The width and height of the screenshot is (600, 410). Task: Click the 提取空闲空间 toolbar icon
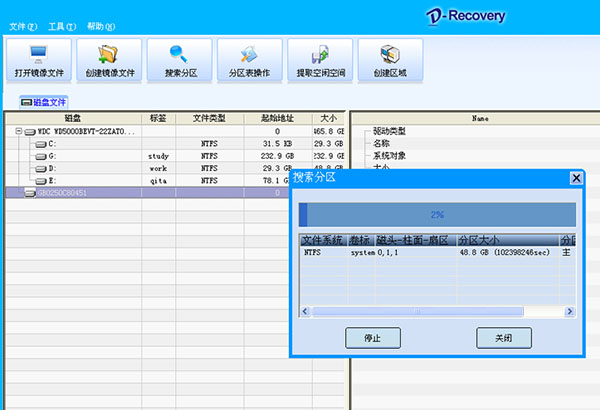click(x=320, y=60)
